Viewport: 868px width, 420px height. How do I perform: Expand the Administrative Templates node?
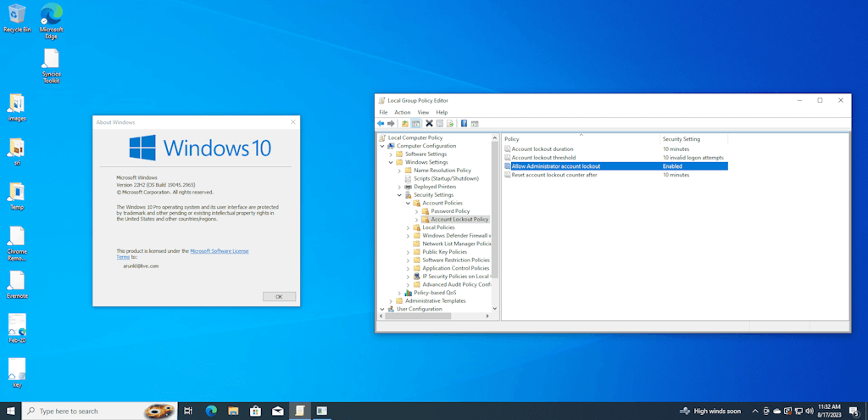[x=391, y=301]
